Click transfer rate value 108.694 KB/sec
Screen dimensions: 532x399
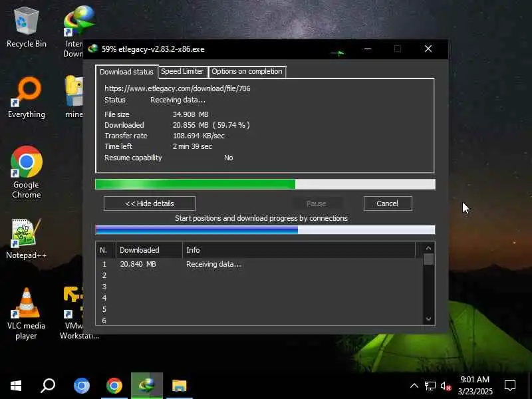199,136
